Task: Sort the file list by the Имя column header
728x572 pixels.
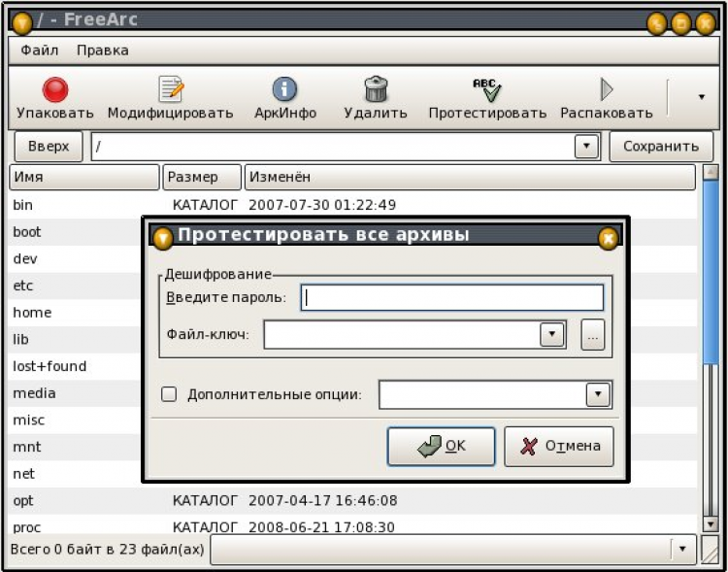Action: 83,178
